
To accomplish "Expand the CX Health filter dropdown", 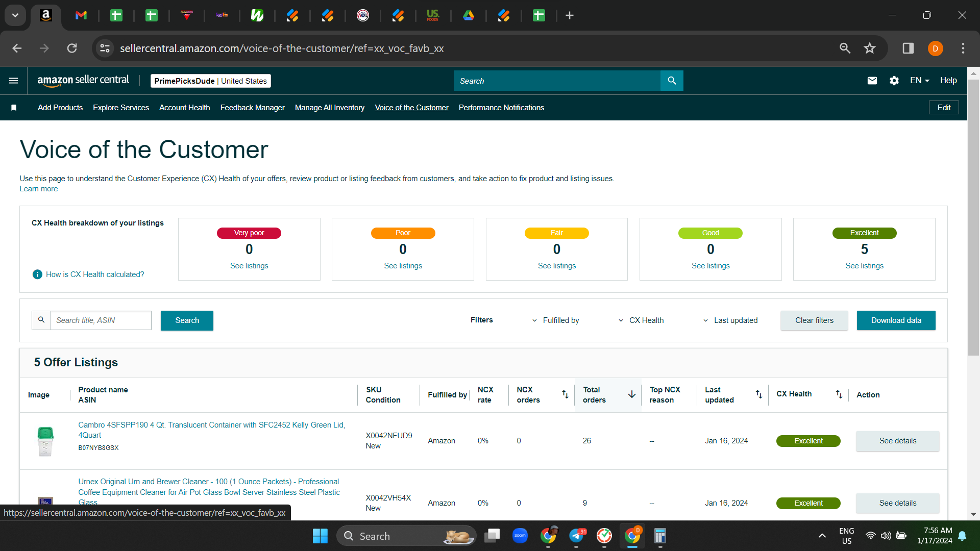I will (641, 320).
